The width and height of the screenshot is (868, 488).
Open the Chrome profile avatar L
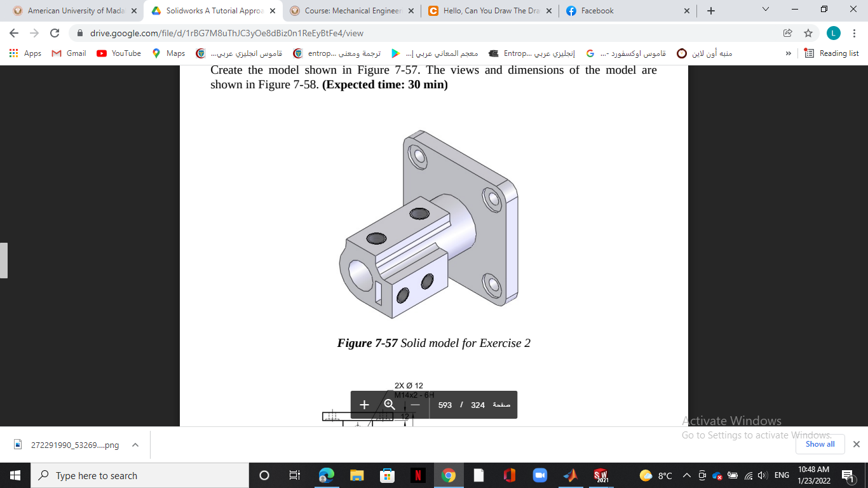834,33
